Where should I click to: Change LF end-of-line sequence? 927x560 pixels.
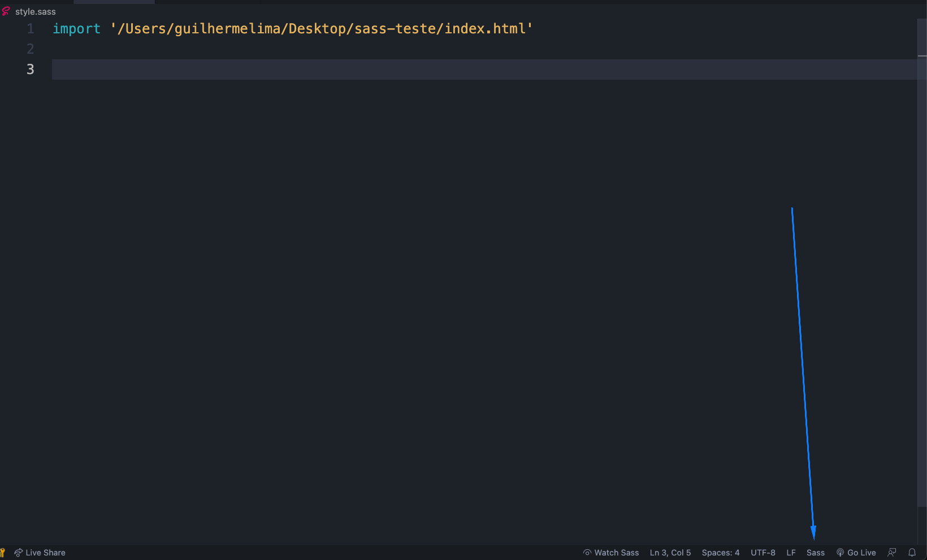point(791,553)
